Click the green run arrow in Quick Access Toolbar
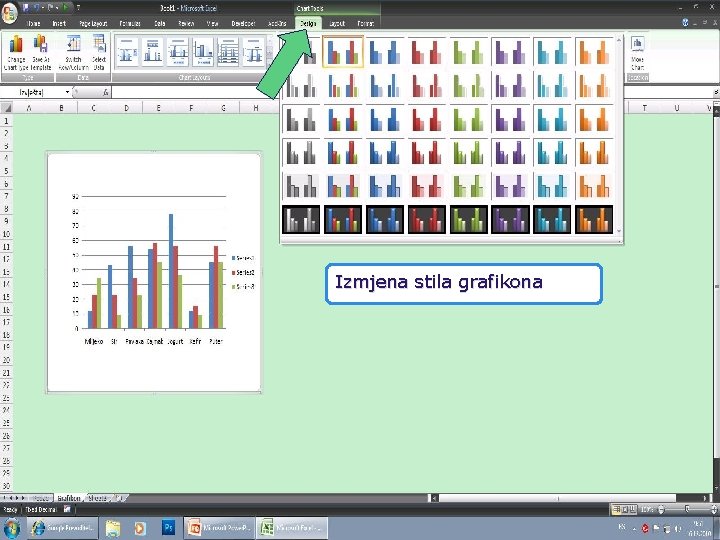This screenshot has height=540, width=720. click(66, 8)
